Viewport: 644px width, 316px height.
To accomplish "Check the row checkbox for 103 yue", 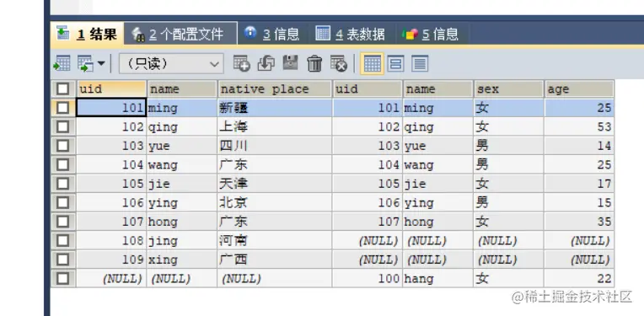I will (63, 146).
